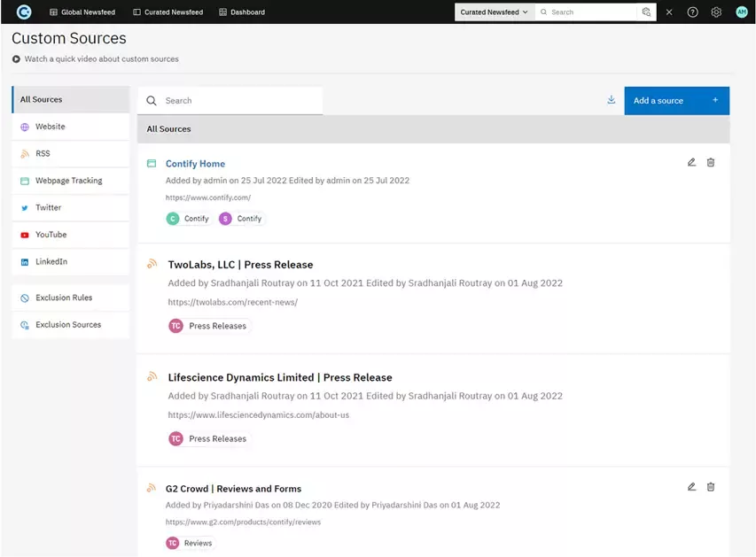Click the plus on Add a source
Screen dimensions: 756x557
point(715,100)
